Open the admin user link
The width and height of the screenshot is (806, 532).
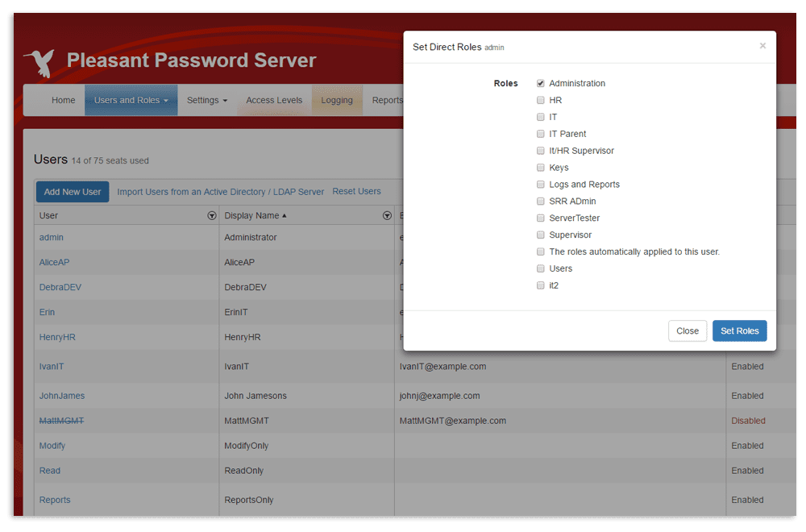[x=52, y=238]
